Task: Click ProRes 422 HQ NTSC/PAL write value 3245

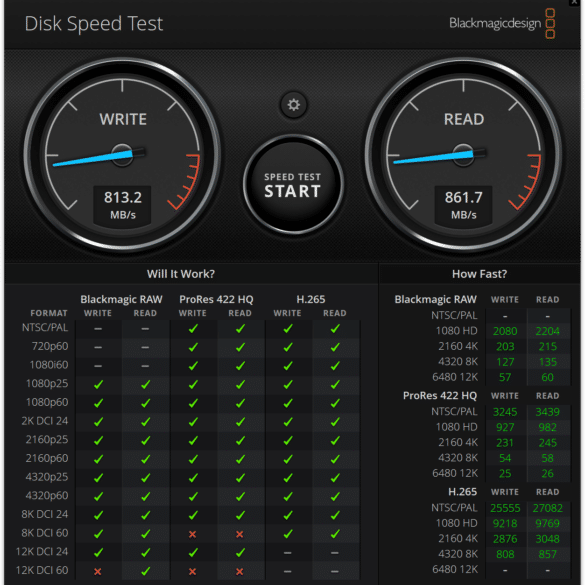Action: point(505,412)
